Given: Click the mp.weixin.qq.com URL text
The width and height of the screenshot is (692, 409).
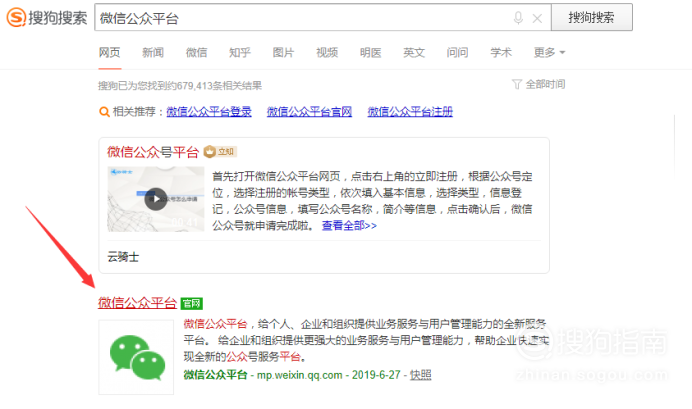Looking at the screenshot, I should tap(300, 375).
